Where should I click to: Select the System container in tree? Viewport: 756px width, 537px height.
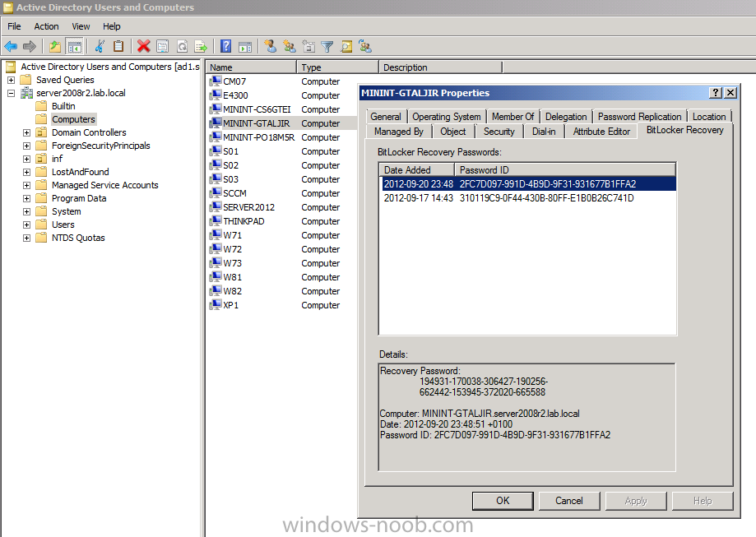click(x=66, y=211)
